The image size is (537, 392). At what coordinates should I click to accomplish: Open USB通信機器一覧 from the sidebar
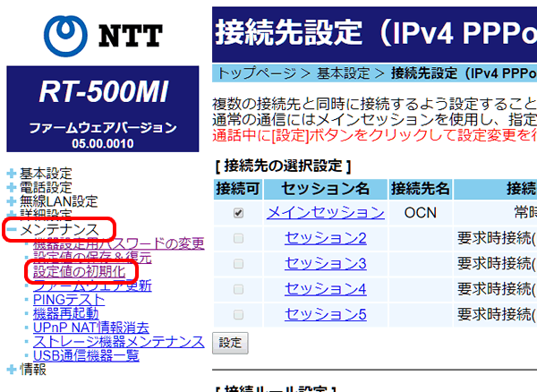86,355
